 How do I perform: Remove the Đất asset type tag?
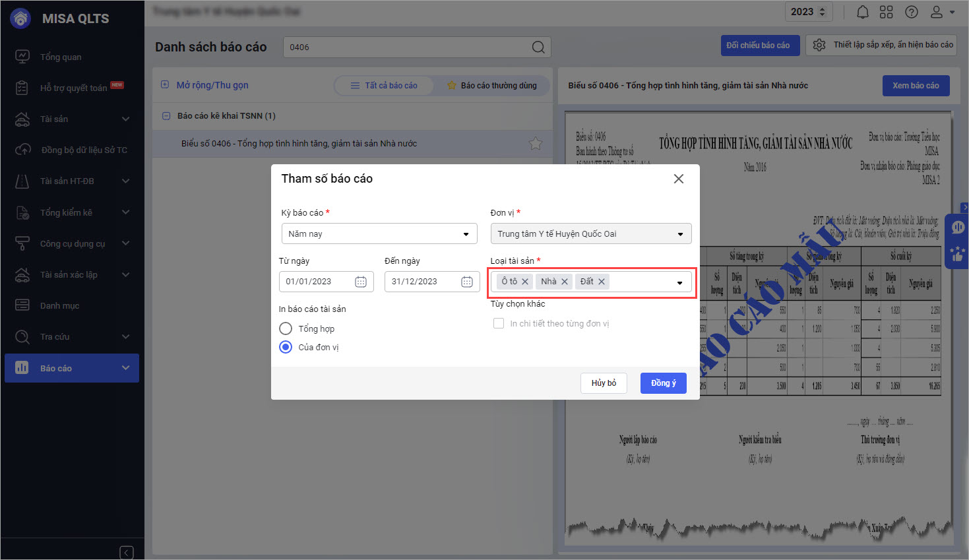coord(602,282)
